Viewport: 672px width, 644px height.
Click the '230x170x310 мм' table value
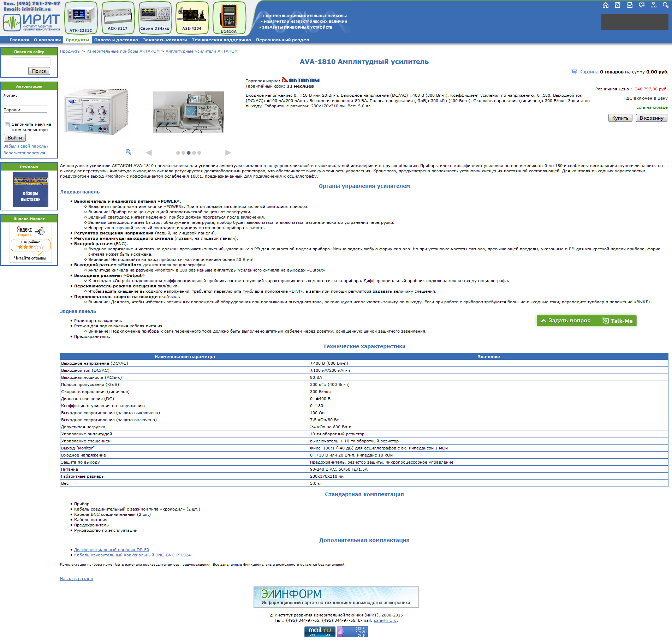(x=327, y=476)
